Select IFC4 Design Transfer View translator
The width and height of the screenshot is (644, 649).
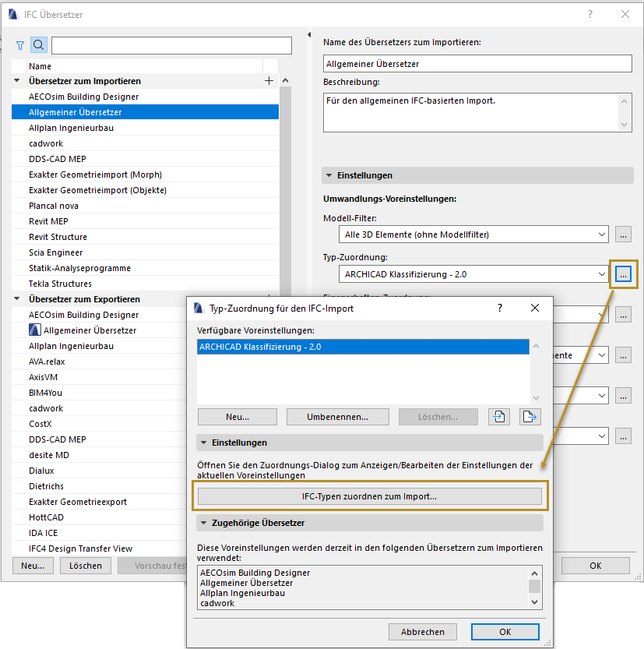tap(99, 548)
